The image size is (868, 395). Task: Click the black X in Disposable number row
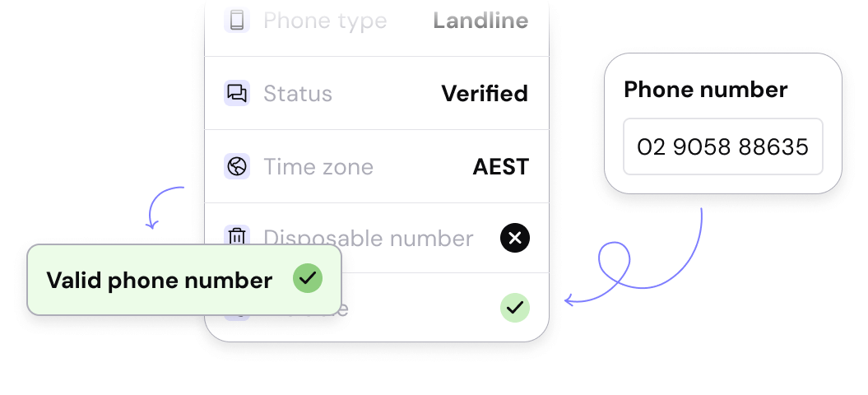tap(515, 239)
